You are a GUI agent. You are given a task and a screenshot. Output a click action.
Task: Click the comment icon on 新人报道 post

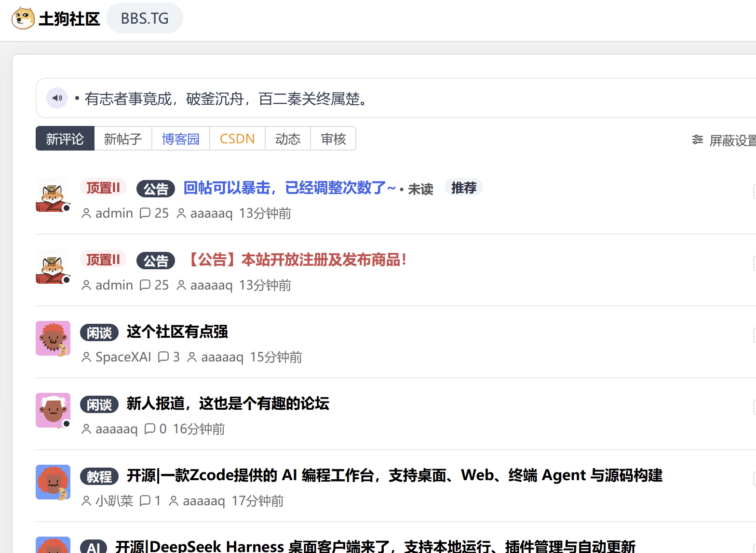tap(150, 429)
